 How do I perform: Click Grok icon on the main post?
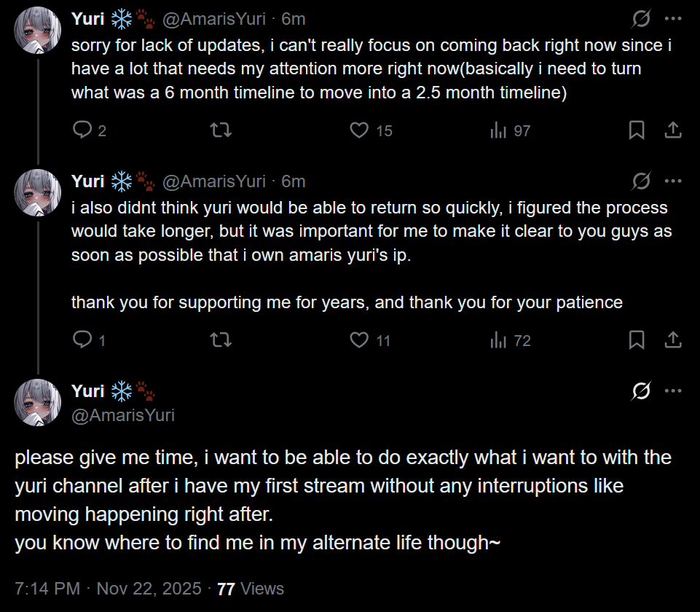(x=641, y=391)
